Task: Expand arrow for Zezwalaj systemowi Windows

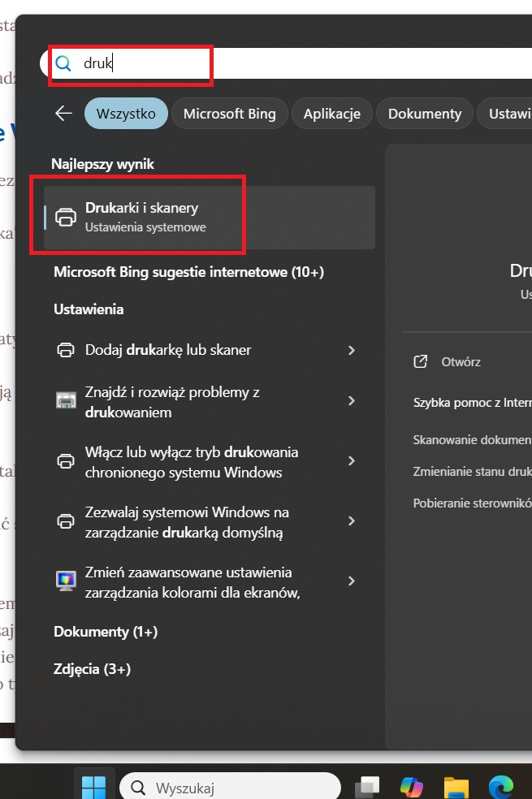Action: 352,521
